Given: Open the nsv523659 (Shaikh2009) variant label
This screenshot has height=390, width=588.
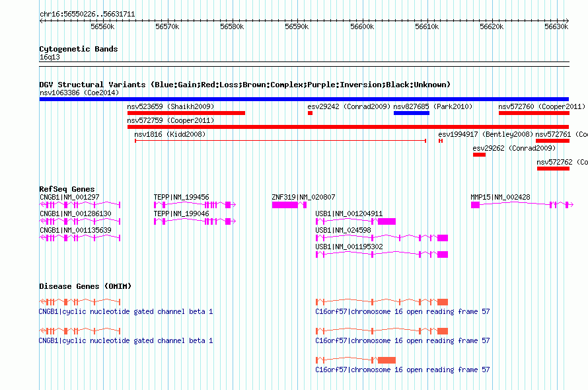Looking at the screenshot, I should [x=170, y=106].
